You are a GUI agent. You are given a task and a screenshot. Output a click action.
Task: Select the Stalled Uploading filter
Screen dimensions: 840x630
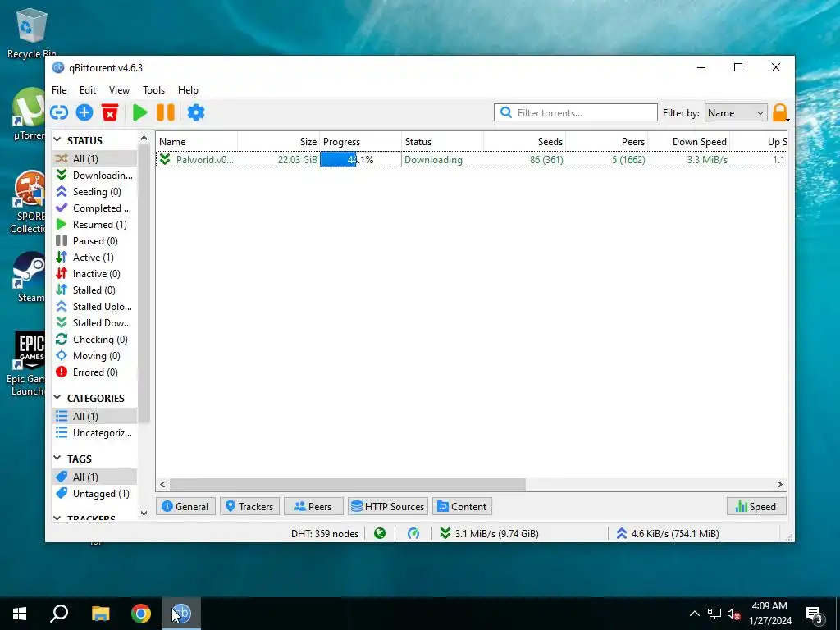coord(95,307)
